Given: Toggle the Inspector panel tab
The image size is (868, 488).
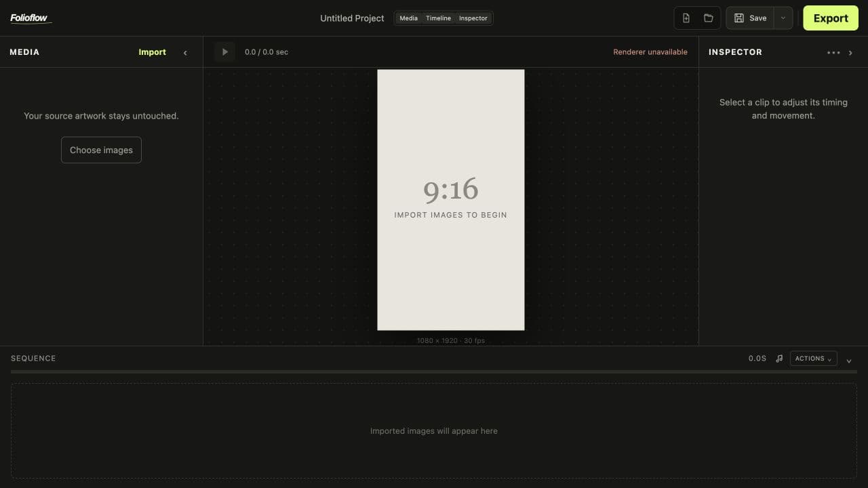Looking at the screenshot, I should pos(473,18).
